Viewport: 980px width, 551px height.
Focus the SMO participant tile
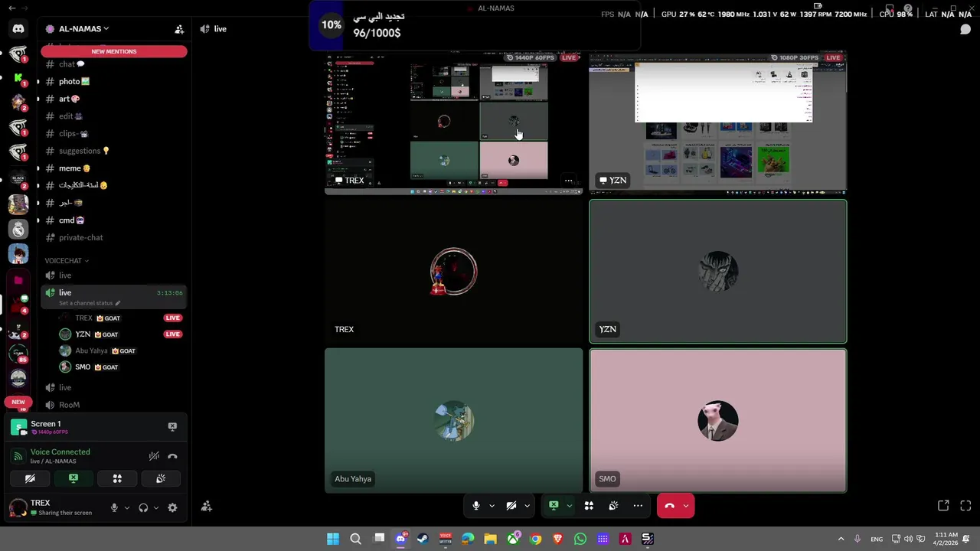pyautogui.click(x=718, y=421)
